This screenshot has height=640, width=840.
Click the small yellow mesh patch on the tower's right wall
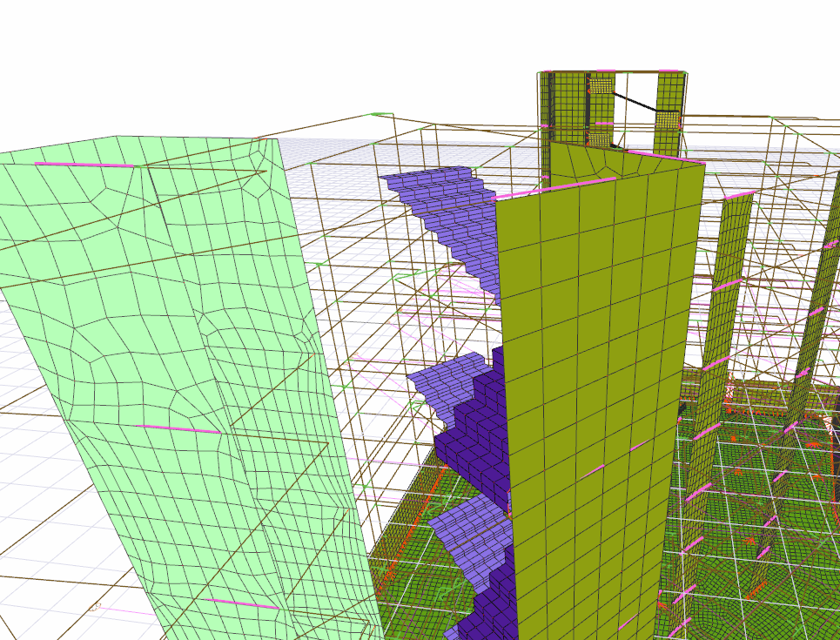tap(666, 119)
